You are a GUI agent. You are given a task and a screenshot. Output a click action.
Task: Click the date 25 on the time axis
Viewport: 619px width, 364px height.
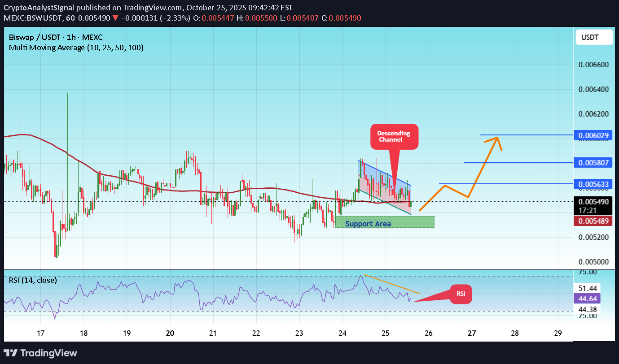(x=385, y=333)
